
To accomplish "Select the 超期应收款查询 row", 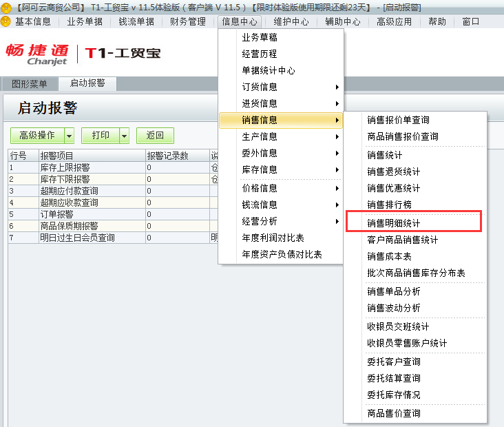I will (x=113, y=202).
